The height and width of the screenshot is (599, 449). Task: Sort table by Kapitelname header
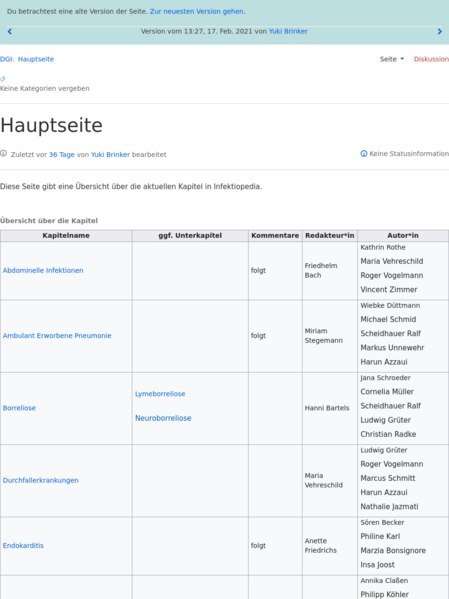pos(66,236)
